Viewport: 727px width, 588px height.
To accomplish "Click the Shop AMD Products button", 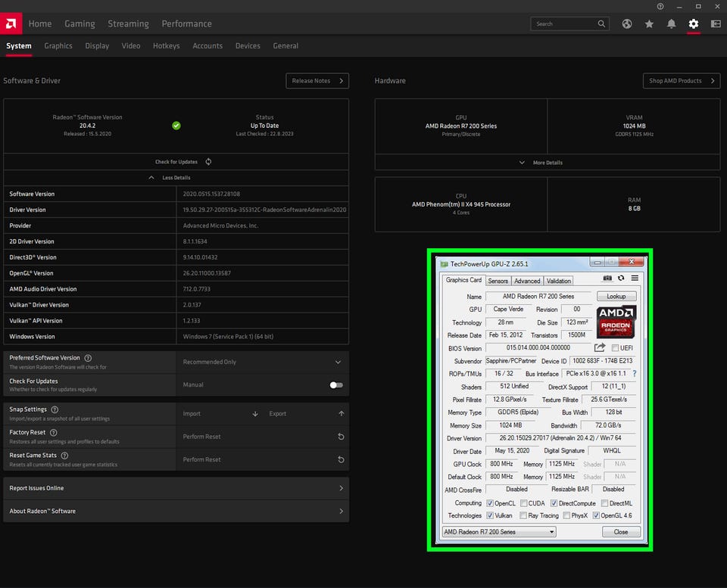I will (x=682, y=81).
